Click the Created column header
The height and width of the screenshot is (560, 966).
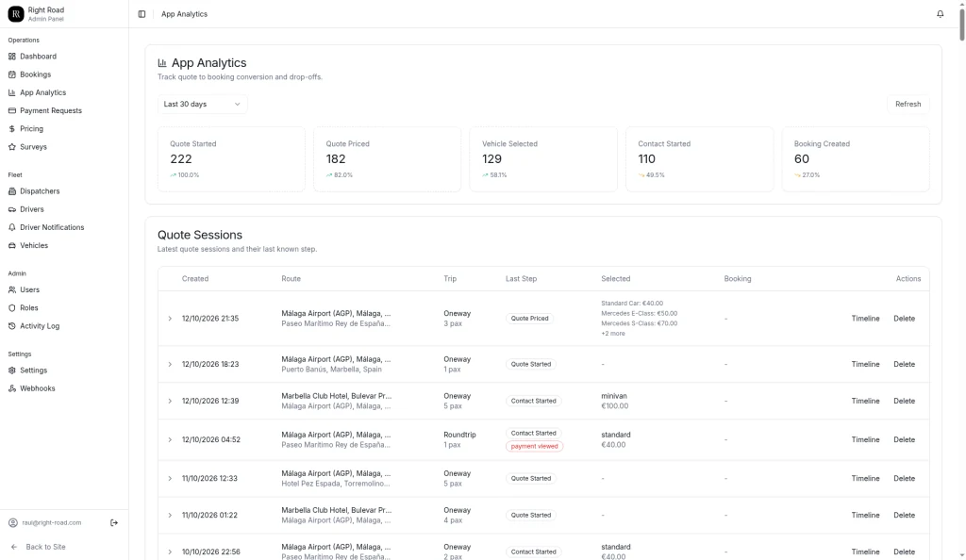tap(195, 279)
